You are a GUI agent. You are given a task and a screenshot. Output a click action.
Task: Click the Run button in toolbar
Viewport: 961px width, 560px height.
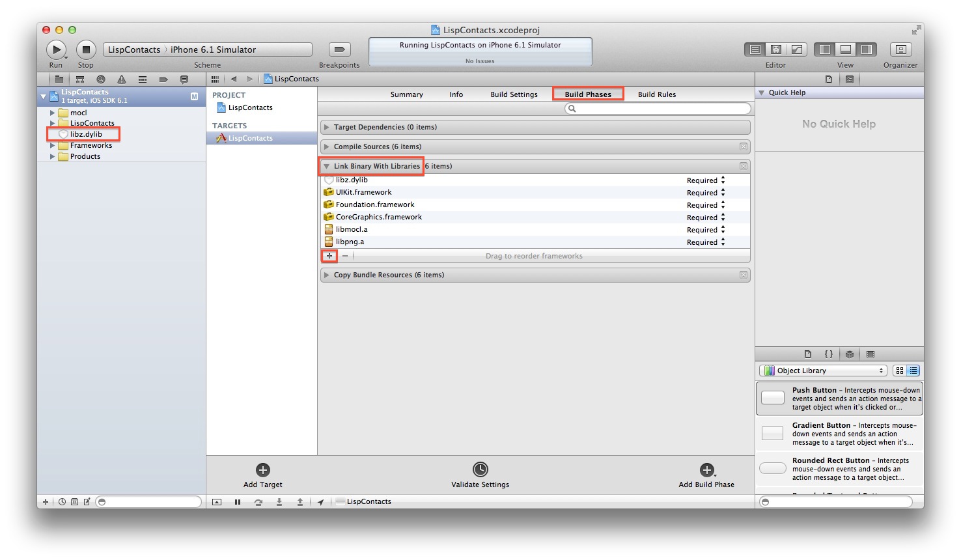[56, 49]
